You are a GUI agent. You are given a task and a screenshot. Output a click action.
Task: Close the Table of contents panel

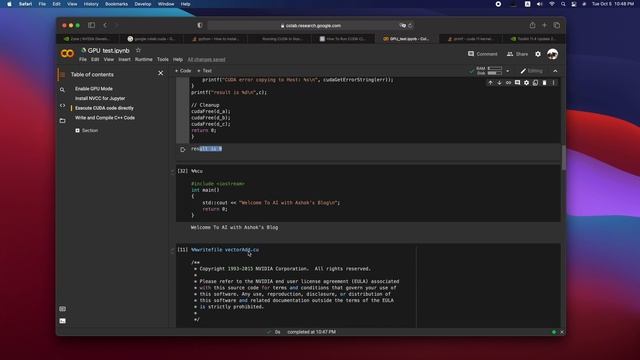[160, 73]
